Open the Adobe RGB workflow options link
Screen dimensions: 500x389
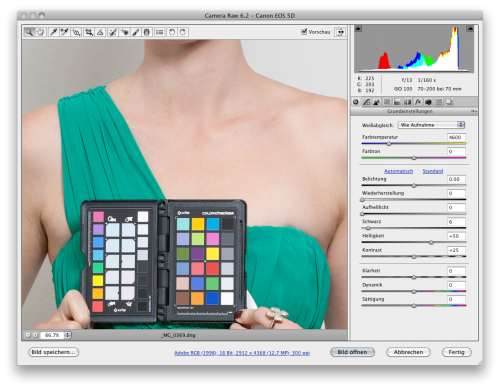(x=242, y=353)
